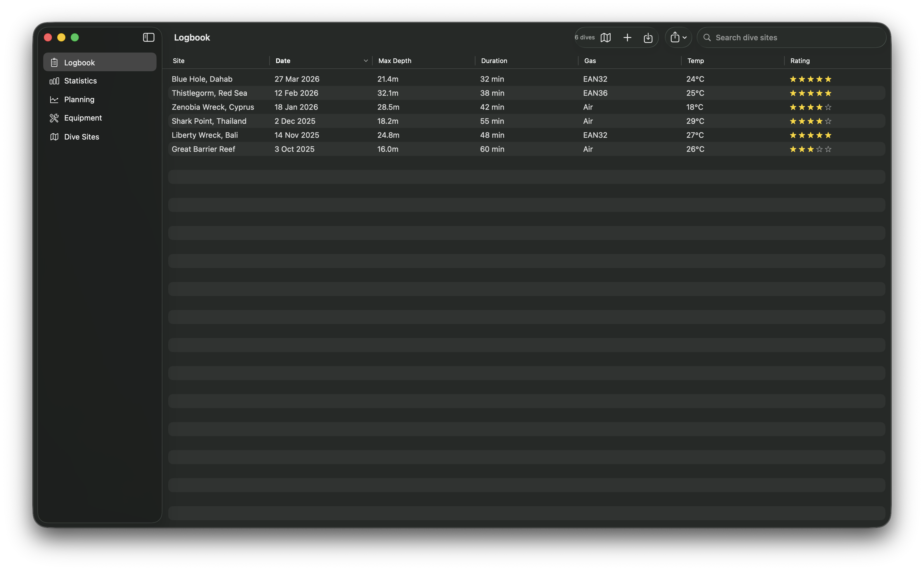Click the 6 dives counter

pyautogui.click(x=584, y=37)
